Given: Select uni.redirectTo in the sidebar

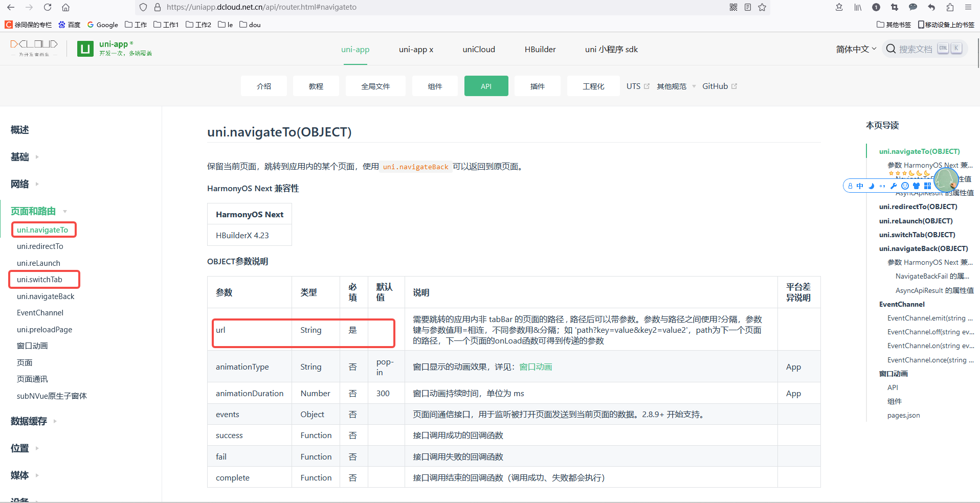Looking at the screenshot, I should [40, 246].
